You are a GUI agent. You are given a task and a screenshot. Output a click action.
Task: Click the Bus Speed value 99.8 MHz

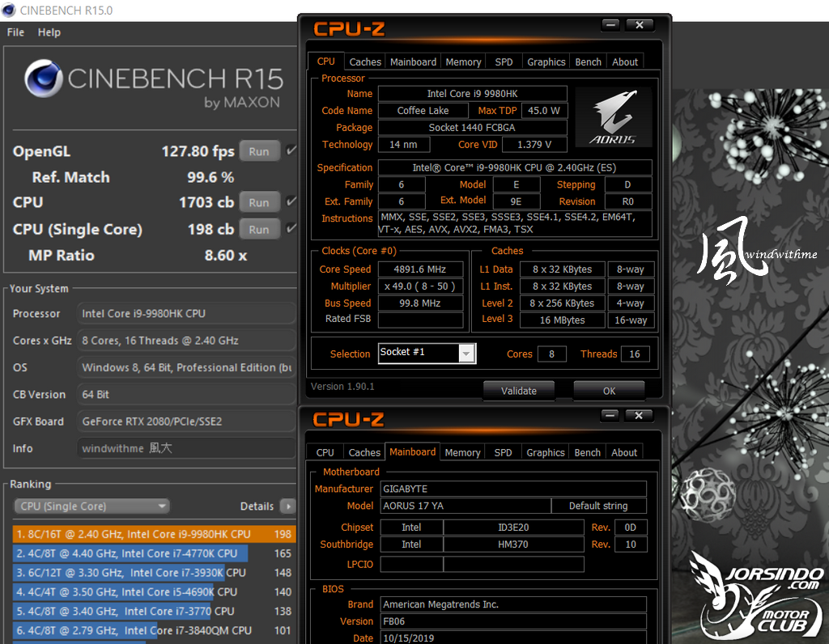420,303
